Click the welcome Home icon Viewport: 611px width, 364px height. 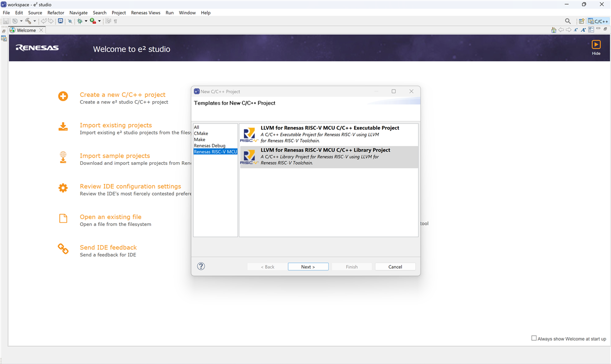(x=554, y=30)
